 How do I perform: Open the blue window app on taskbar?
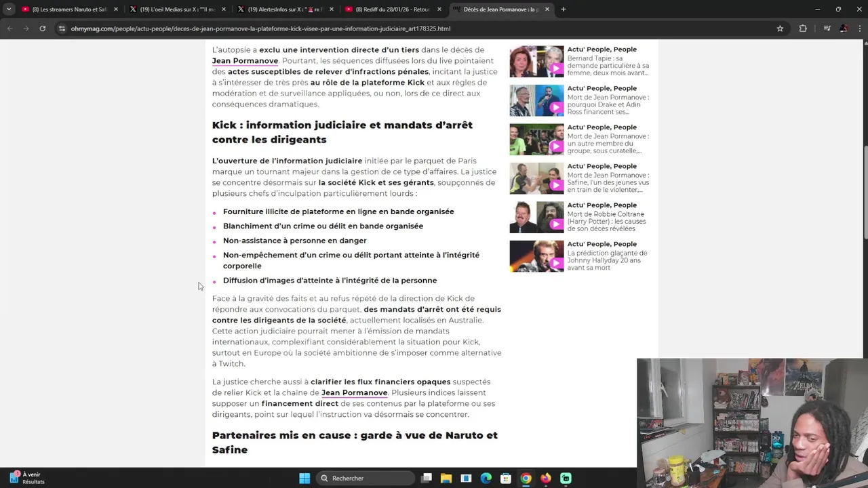pos(466,479)
